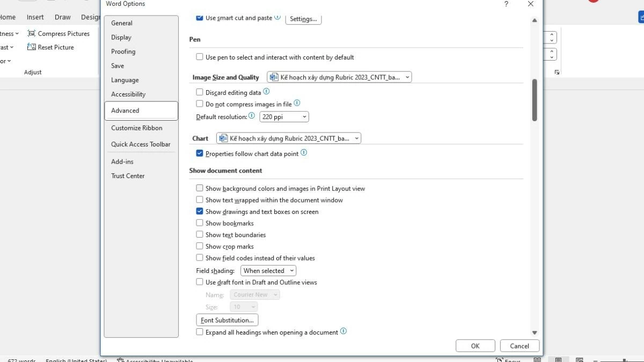Select Customize Ribbon in the sidebar

click(136, 128)
